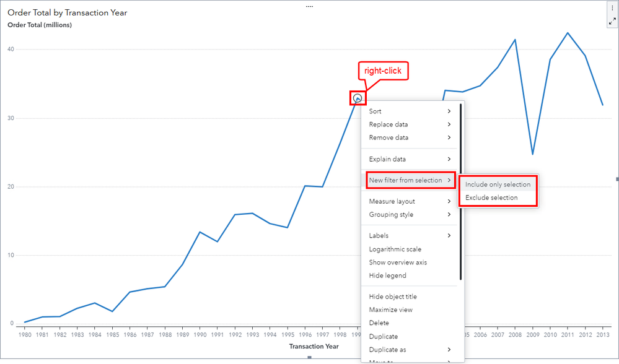Expand the Sort submenu
This screenshot has width=619, height=364.
(410, 111)
